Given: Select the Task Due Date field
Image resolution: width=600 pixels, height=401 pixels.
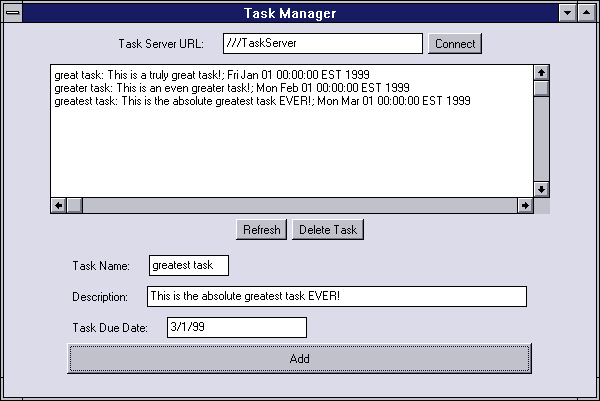Looking at the screenshot, I should tap(236, 328).
